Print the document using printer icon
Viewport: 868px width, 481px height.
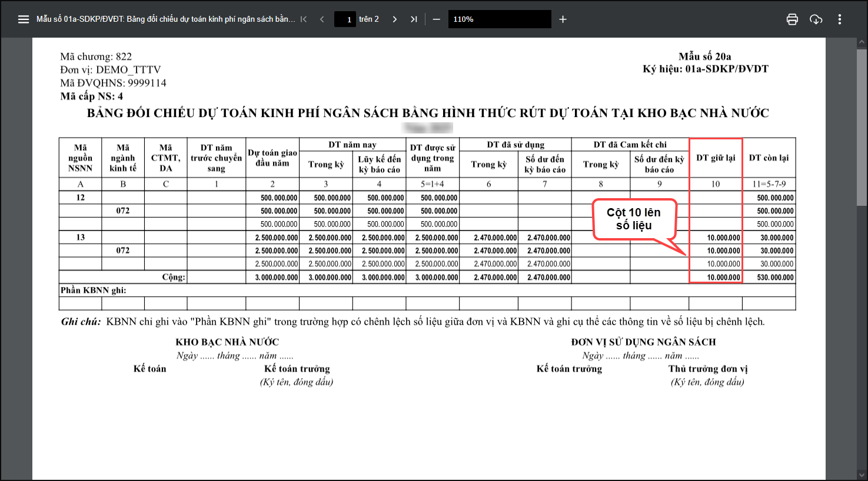[792, 19]
